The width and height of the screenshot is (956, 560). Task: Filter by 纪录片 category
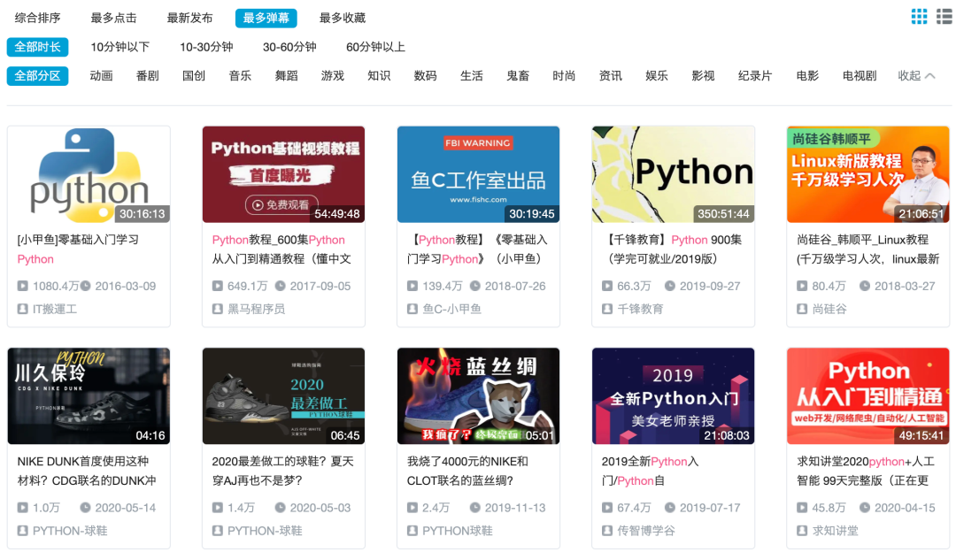point(755,75)
